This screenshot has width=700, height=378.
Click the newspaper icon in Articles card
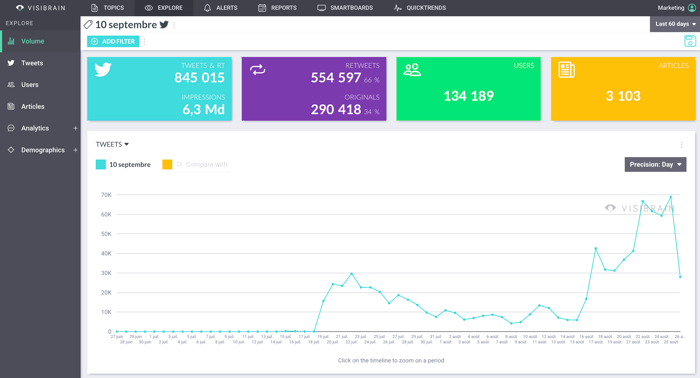click(x=567, y=70)
